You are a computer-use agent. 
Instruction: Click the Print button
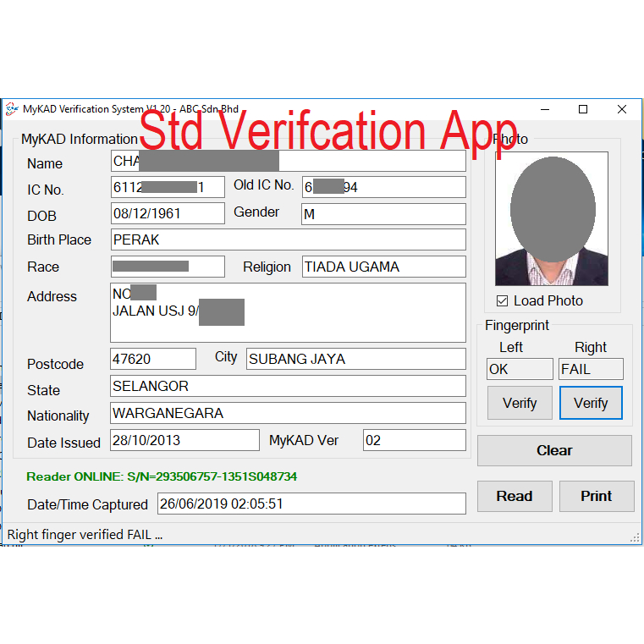[x=596, y=496]
